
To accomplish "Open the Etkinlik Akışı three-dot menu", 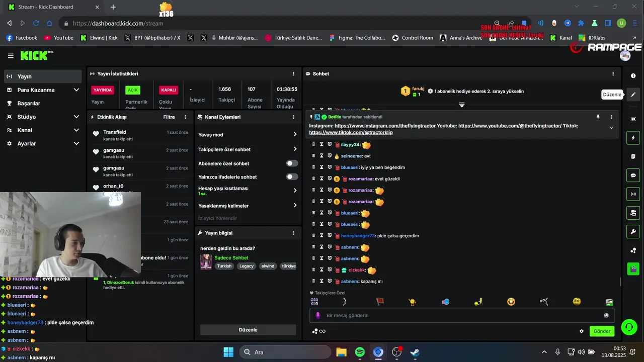I will [185, 117].
